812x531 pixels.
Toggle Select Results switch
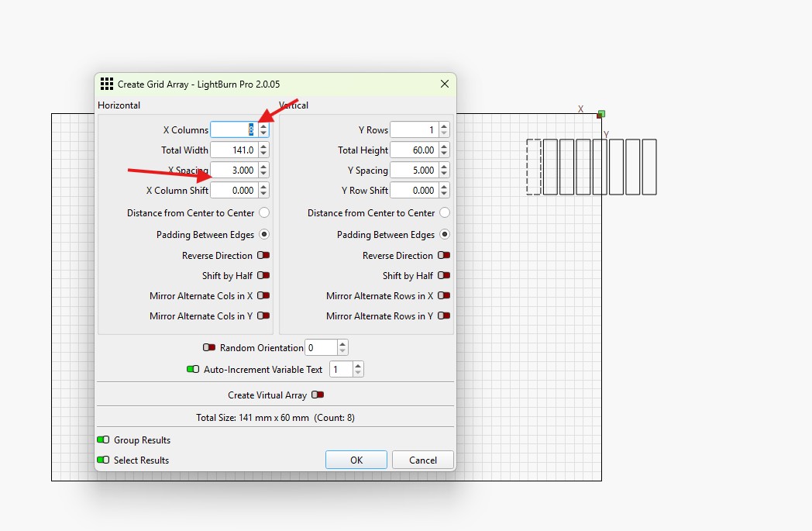[x=103, y=460]
